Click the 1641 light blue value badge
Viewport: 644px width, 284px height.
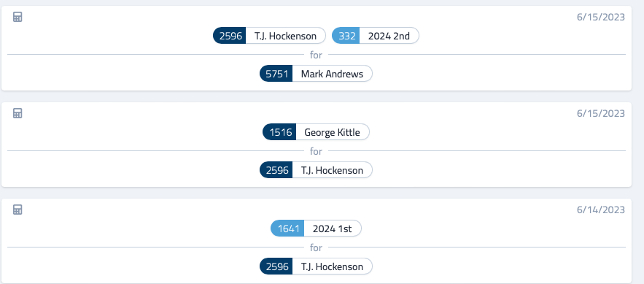(x=287, y=228)
